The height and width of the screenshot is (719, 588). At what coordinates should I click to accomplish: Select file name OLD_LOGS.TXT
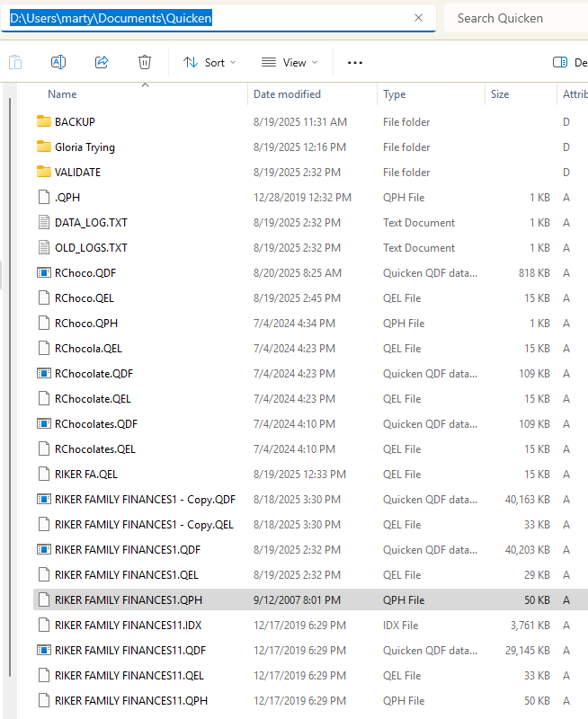click(x=92, y=248)
